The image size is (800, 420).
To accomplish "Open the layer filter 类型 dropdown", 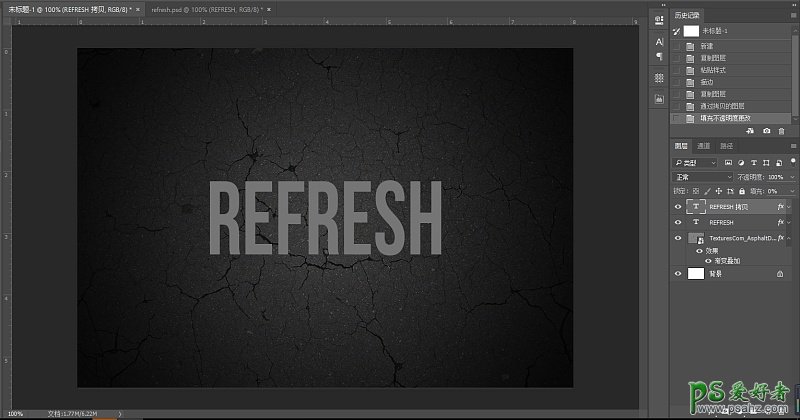I will pyautogui.click(x=695, y=161).
